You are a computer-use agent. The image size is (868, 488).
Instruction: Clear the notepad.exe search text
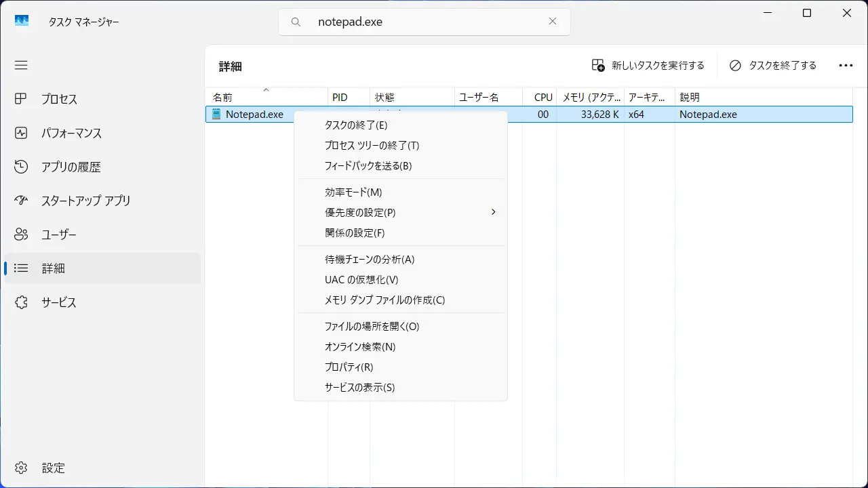pyautogui.click(x=553, y=22)
